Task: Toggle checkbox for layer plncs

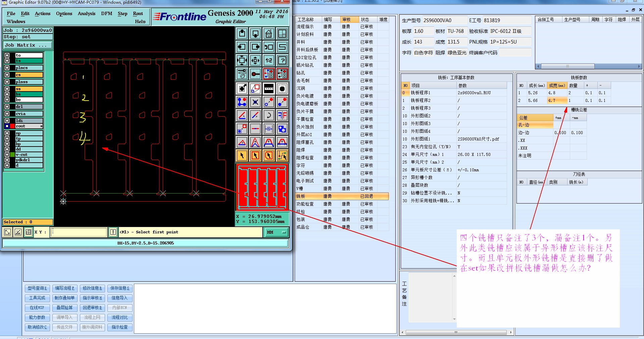Action: (7, 68)
